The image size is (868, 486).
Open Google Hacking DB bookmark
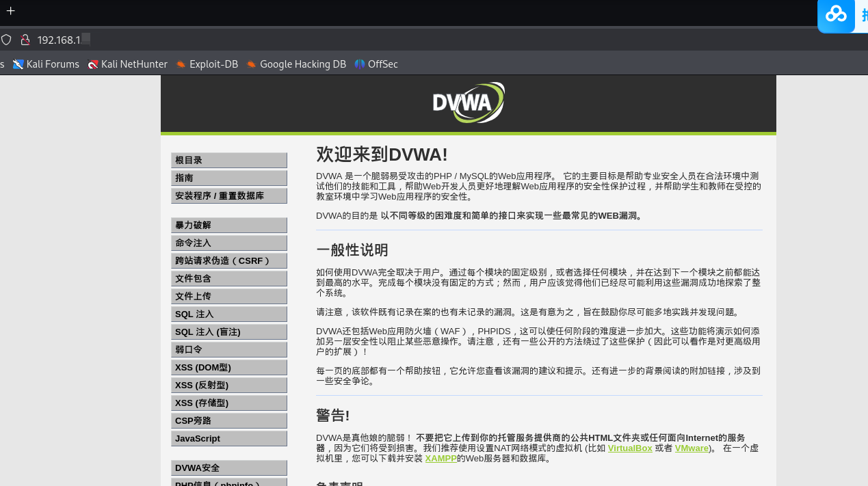click(x=252, y=64)
